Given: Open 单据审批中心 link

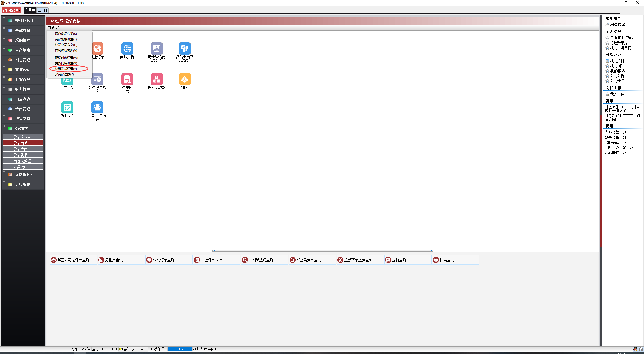Looking at the screenshot, I should (621, 38).
